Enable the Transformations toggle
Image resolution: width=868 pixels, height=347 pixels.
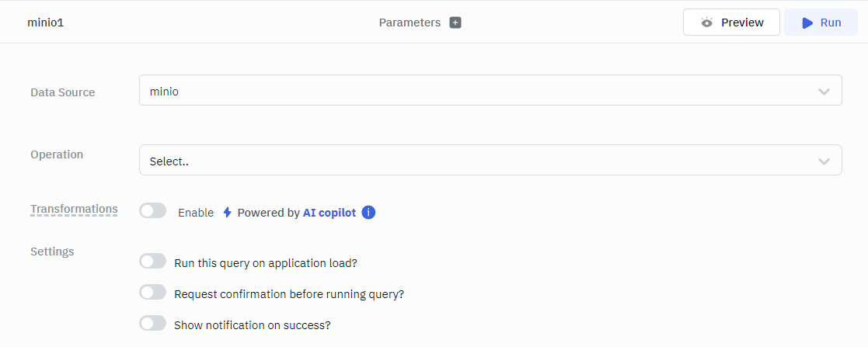pos(153,211)
